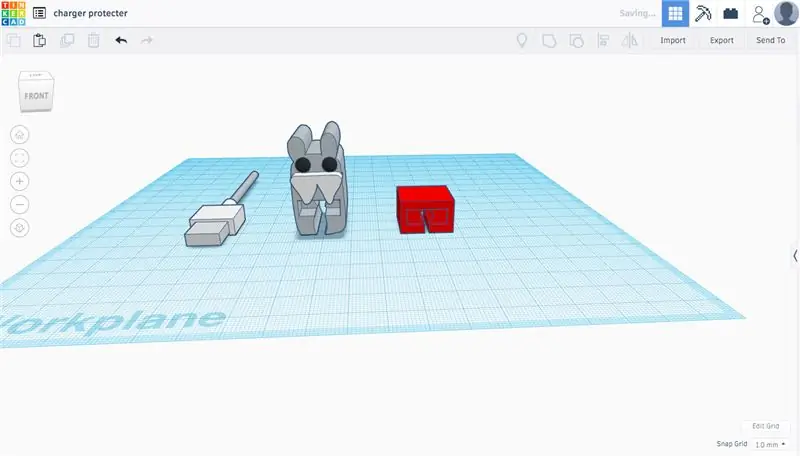The height and width of the screenshot is (456, 800).
Task: Open the Snap Grid dropdown
Action: click(770, 444)
